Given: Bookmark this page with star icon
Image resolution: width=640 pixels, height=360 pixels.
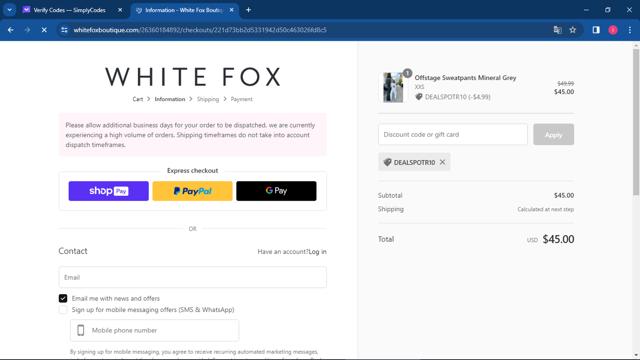Looking at the screenshot, I should [x=573, y=30].
